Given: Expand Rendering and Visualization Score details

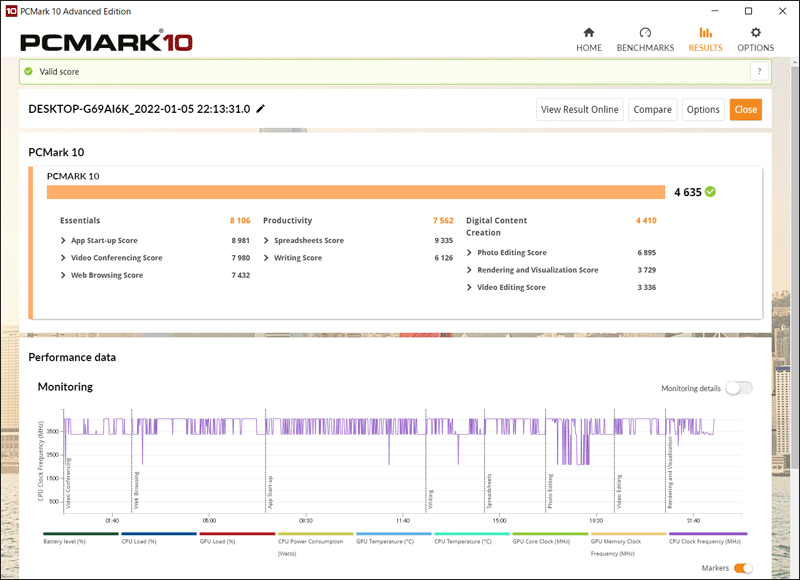Looking at the screenshot, I should [469, 270].
